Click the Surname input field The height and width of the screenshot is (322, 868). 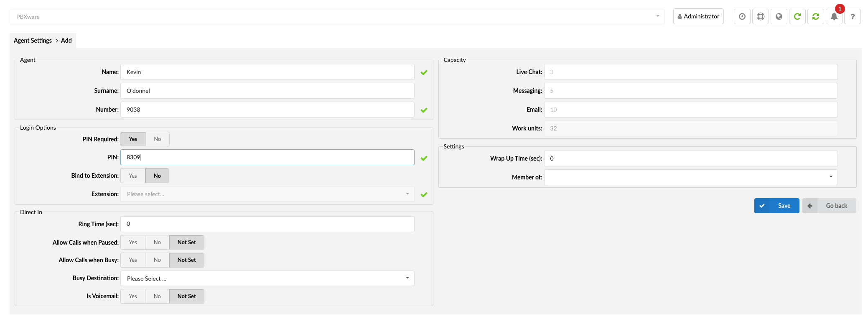click(x=267, y=91)
